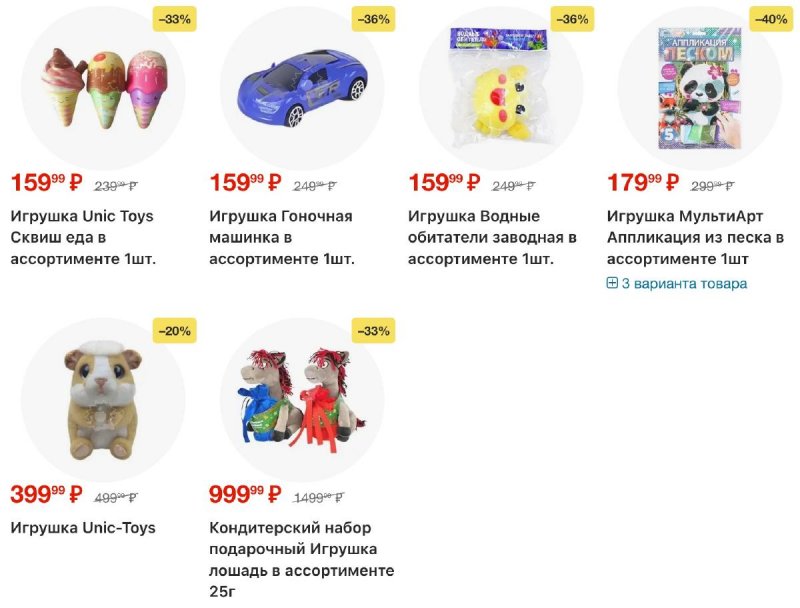800x608 pixels.
Task: Click the −36% badge on the racing car
Action: click(x=374, y=19)
